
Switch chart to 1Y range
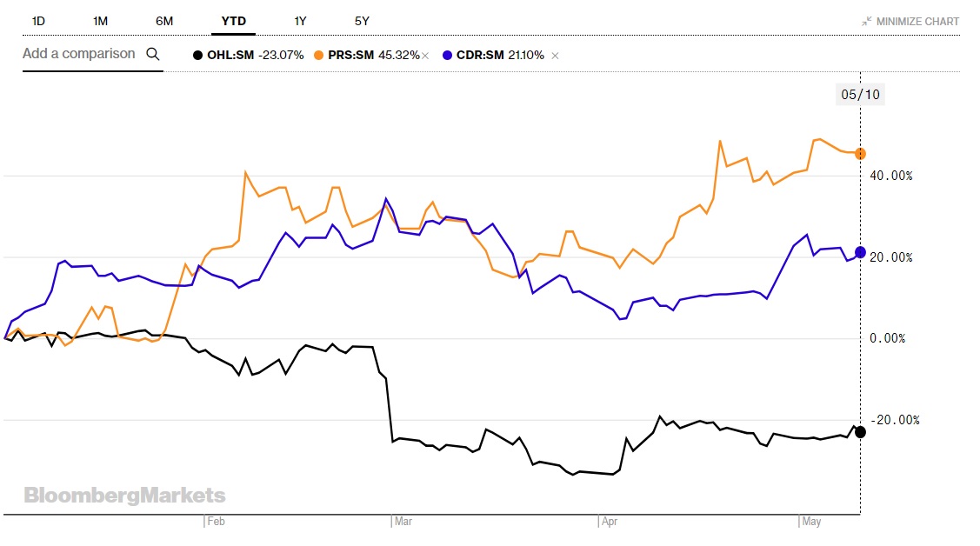(x=301, y=21)
